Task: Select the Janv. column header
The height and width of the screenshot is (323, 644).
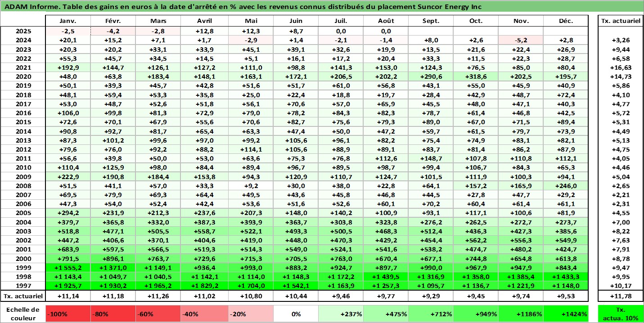Action: 68,21
